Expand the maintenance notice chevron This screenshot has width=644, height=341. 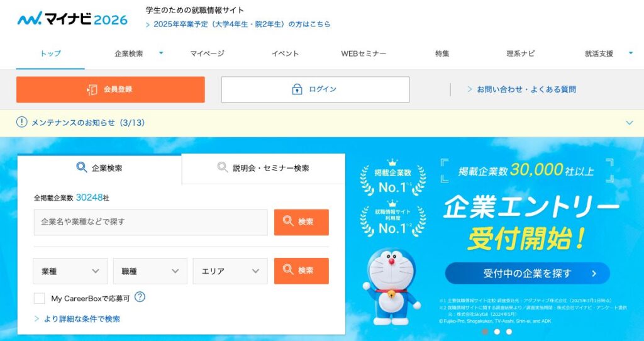629,123
